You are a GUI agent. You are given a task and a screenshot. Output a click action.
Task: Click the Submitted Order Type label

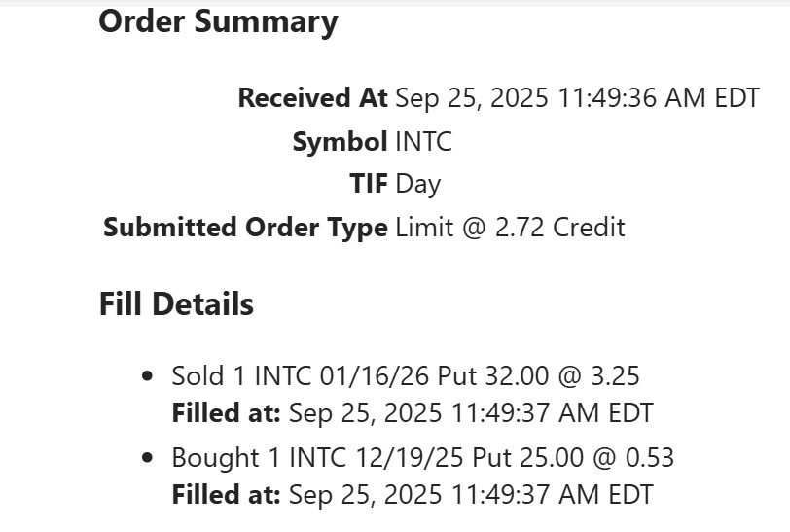click(245, 228)
